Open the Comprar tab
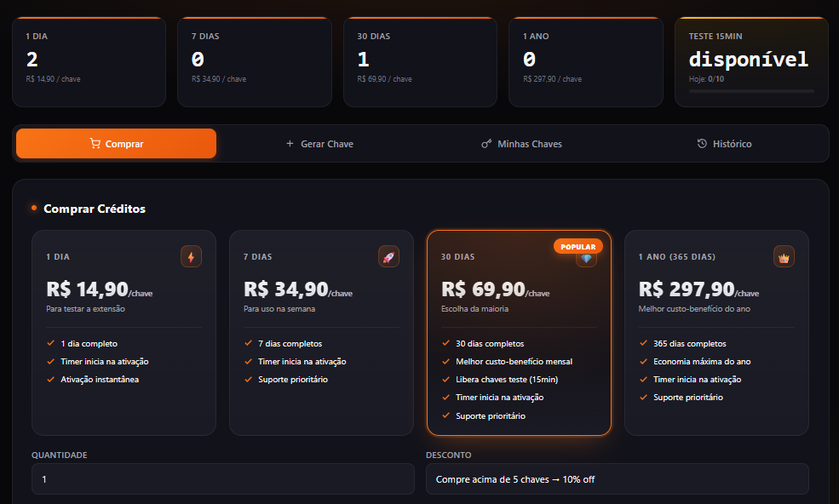The width and height of the screenshot is (839, 504). click(116, 143)
